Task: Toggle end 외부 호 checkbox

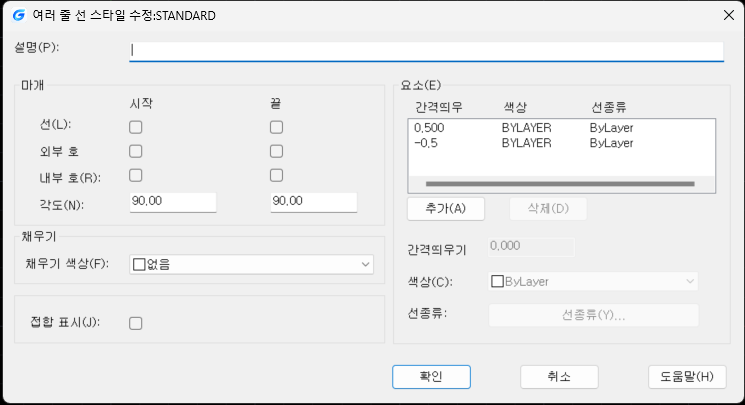Action: 277,151
